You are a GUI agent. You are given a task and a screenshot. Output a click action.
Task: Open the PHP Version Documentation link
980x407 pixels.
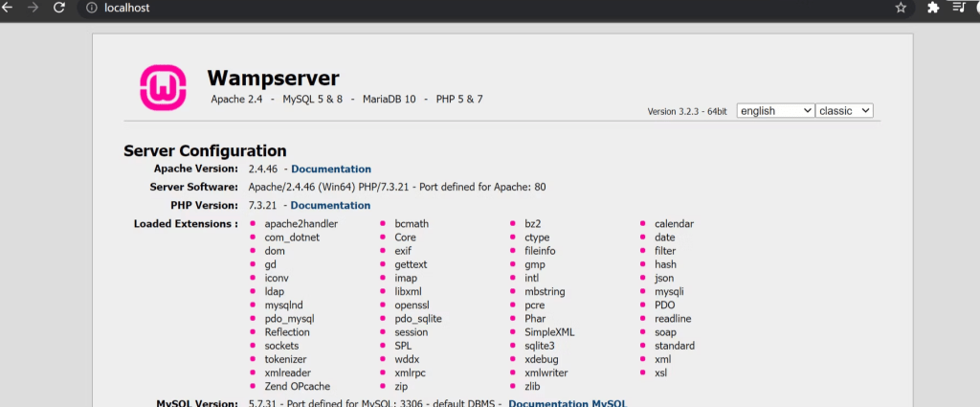pyautogui.click(x=330, y=206)
